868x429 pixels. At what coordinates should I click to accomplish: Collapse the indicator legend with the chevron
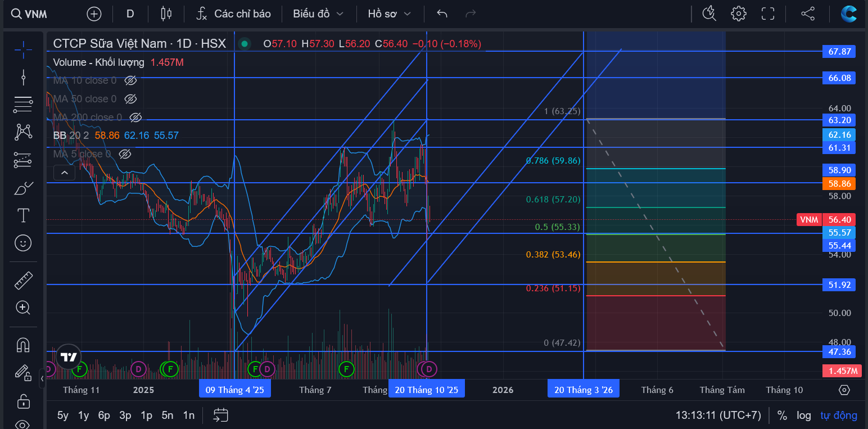64,173
